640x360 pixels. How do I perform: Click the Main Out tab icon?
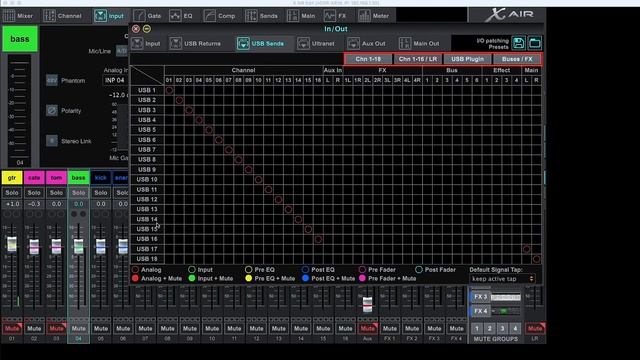click(x=405, y=43)
